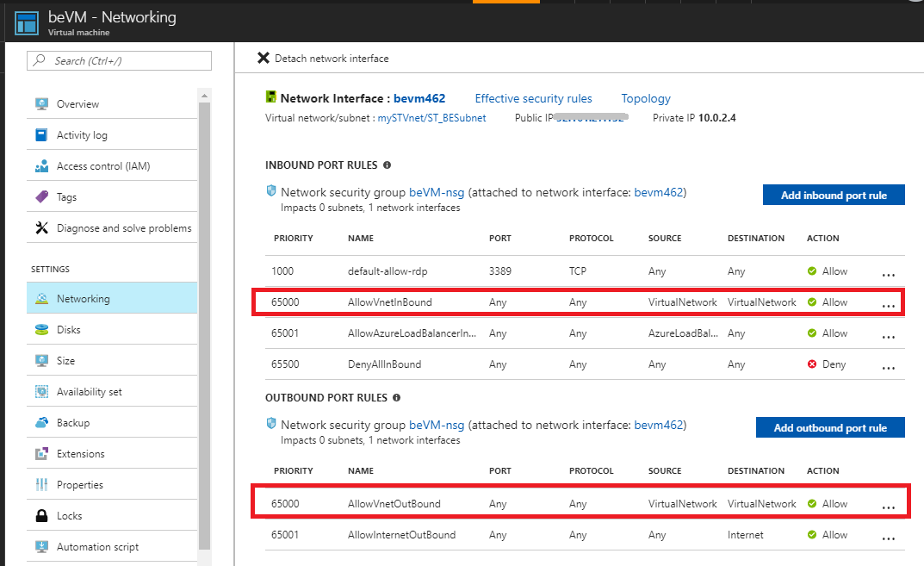The width and height of the screenshot is (924, 566).
Task: Click the Diagnose and solve problems wrench icon
Action: coord(41,228)
